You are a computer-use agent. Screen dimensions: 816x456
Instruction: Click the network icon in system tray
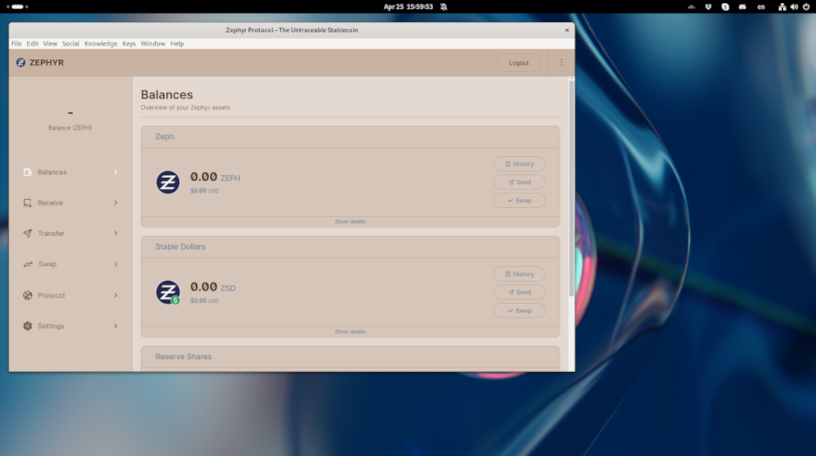pos(782,7)
